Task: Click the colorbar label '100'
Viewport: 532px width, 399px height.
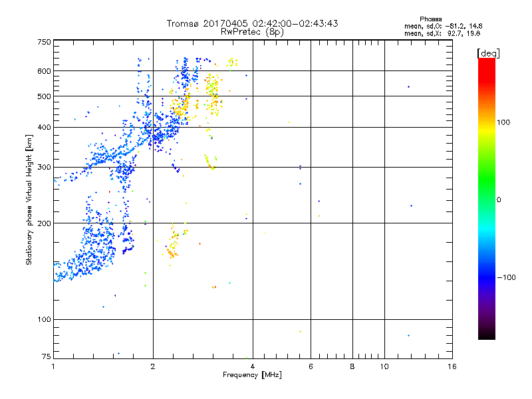Action: [503, 122]
